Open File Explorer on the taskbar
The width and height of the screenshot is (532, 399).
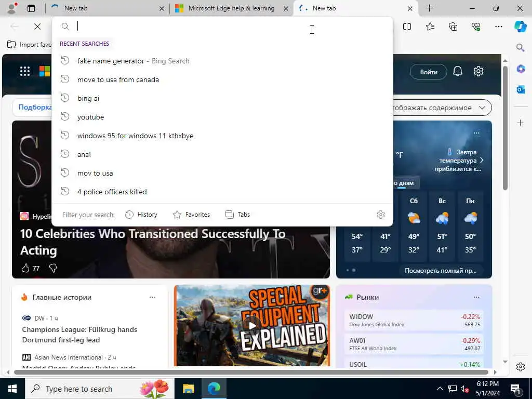click(188, 389)
